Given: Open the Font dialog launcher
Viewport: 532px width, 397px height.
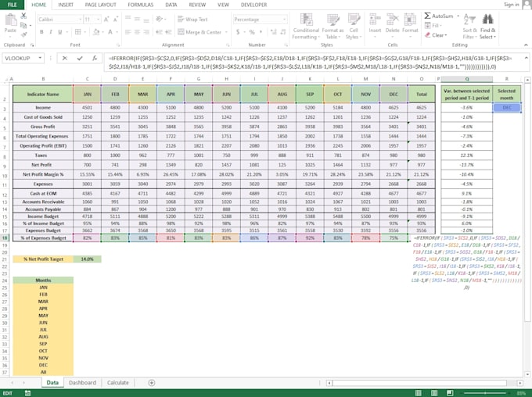Looking at the screenshot, I should [x=118, y=45].
